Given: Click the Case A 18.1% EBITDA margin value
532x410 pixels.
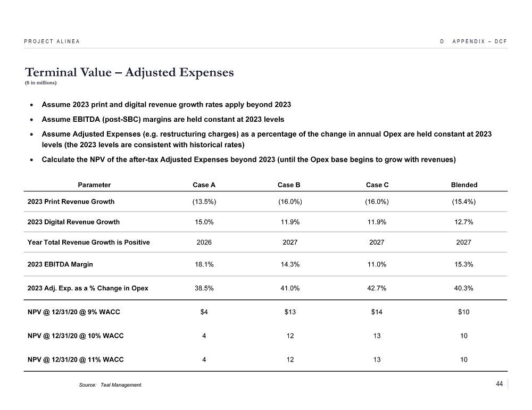Looking at the screenshot, I should 204,264.
